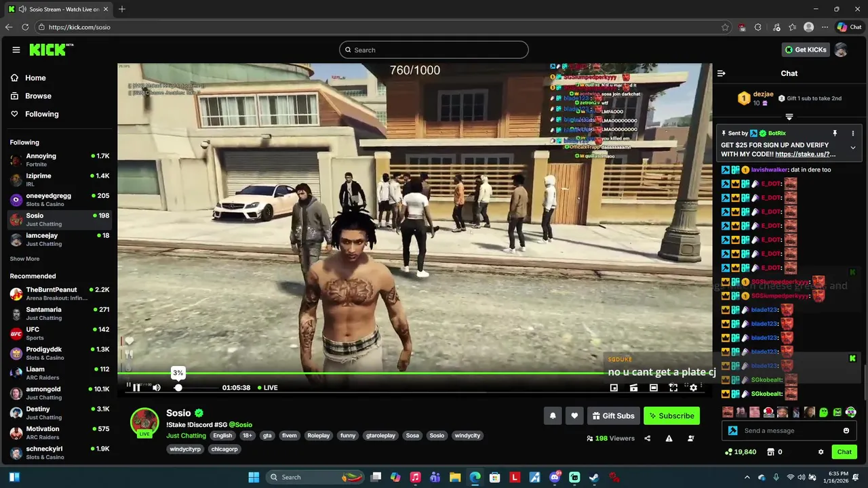Screen dimensions: 868x488
Task: Open a new browser tab
Action: [122, 9]
